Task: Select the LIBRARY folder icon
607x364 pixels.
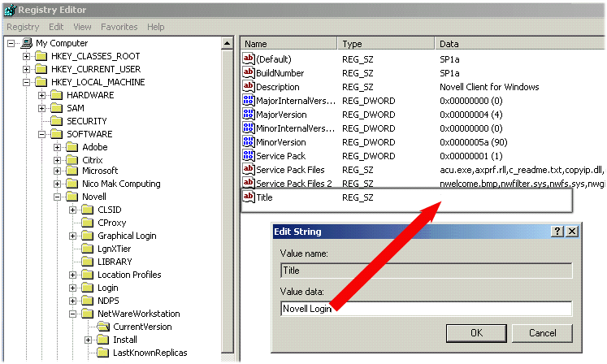Action: [x=88, y=262]
